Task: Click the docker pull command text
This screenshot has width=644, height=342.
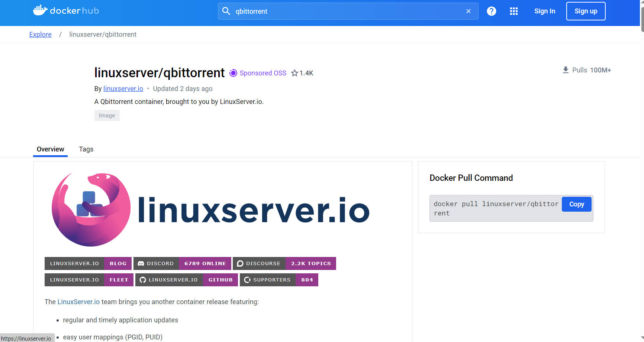Action: point(496,208)
